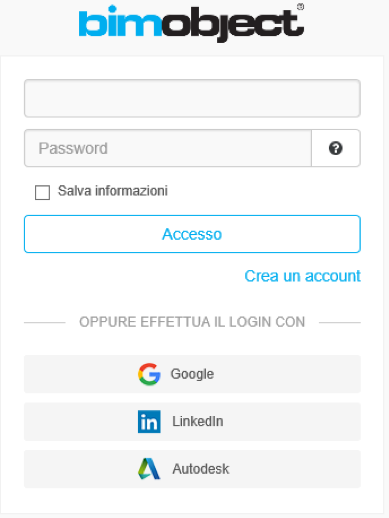The width and height of the screenshot is (389, 518).
Task: Tick the Salva informazioni checkbox
Action: [42, 192]
